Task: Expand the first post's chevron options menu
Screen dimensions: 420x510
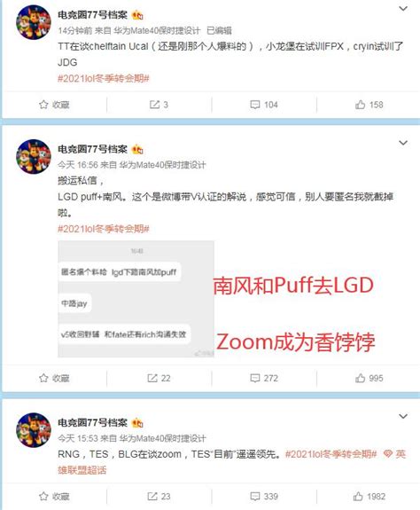Action: point(403,9)
